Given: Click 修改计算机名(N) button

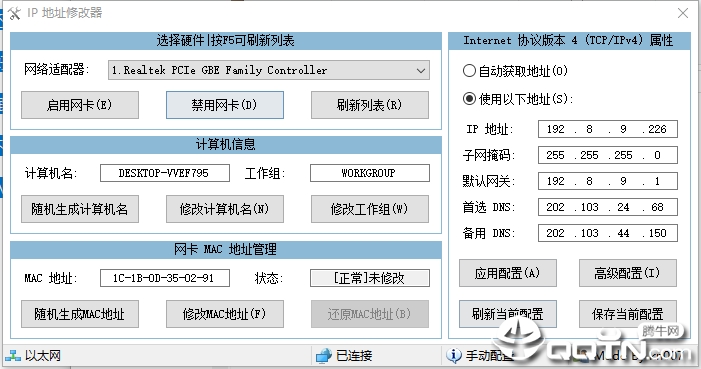Looking at the screenshot, I should click(x=224, y=209).
